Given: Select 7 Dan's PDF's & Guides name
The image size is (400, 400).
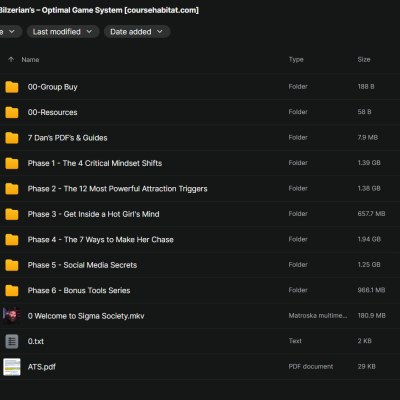Looking at the screenshot, I should click(68, 138).
